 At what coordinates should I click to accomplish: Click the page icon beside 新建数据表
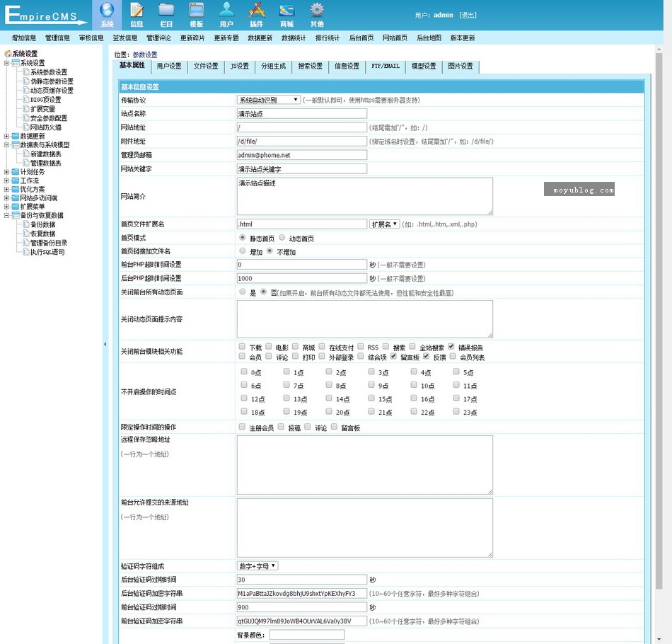point(26,154)
